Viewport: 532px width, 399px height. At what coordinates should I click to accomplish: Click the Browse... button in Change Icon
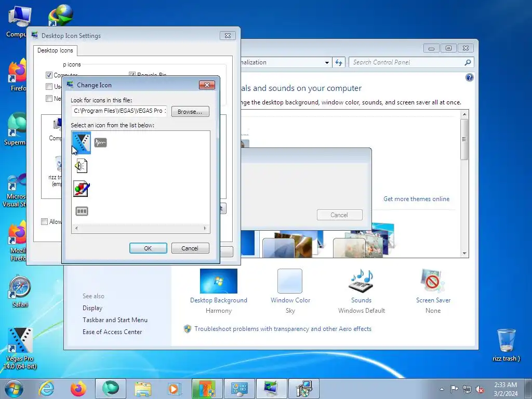click(x=190, y=112)
